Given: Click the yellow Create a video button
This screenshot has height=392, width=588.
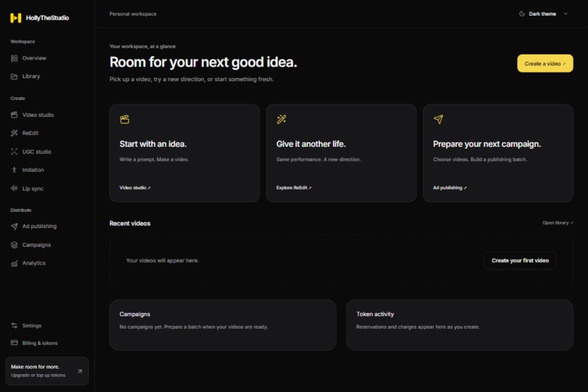Looking at the screenshot, I should click(x=545, y=63).
